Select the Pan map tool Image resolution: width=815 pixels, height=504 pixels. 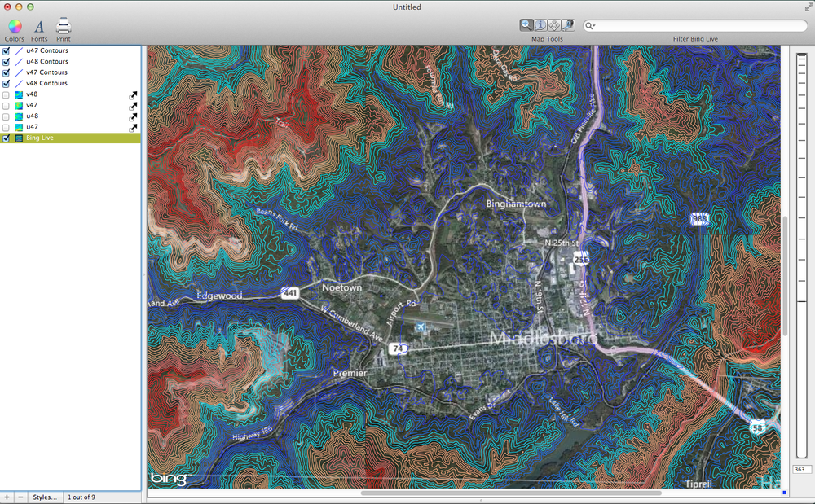pos(554,24)
